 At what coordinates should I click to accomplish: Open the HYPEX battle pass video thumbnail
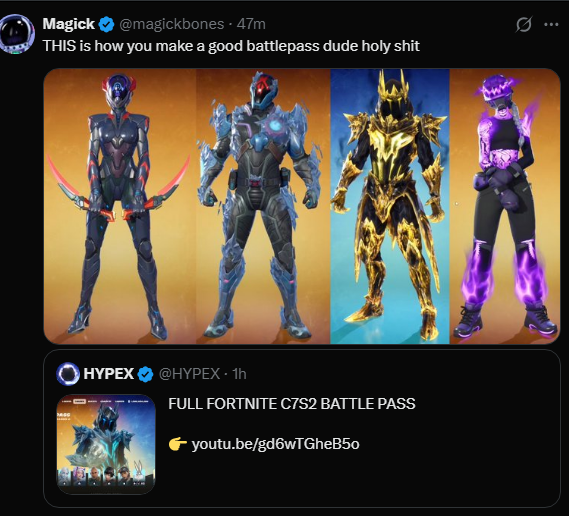pyautogui.click(x=106, y=444)
